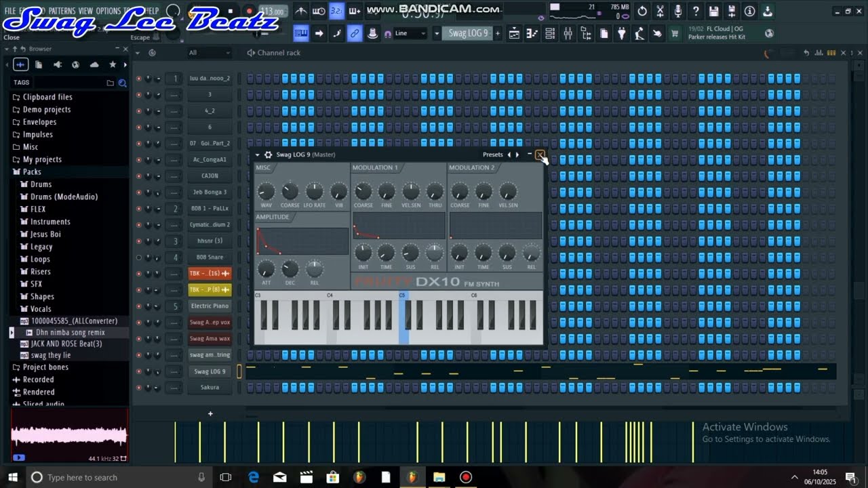
Task: Mute the luu da..nooo_2 channel
Action: tap(139, 79)
